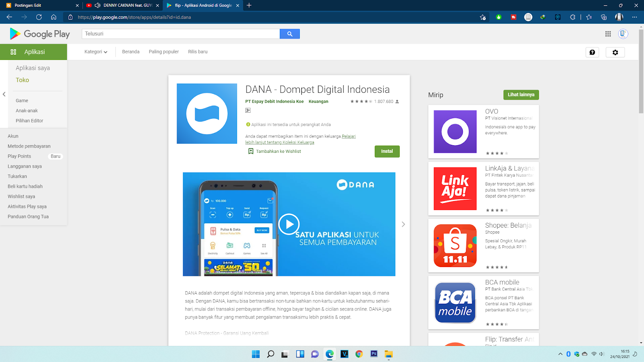644x362 pixels.
Task: Open Pilihan Editor
Action: point(29,121)
